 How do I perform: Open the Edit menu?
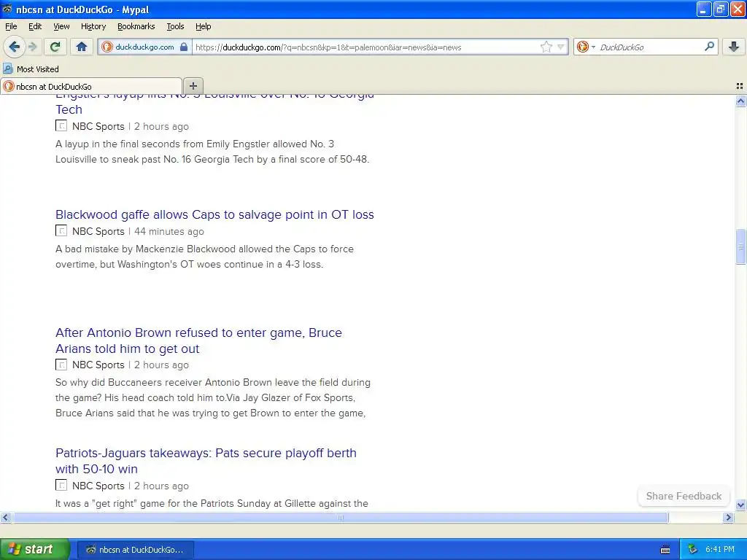(35, 26)
